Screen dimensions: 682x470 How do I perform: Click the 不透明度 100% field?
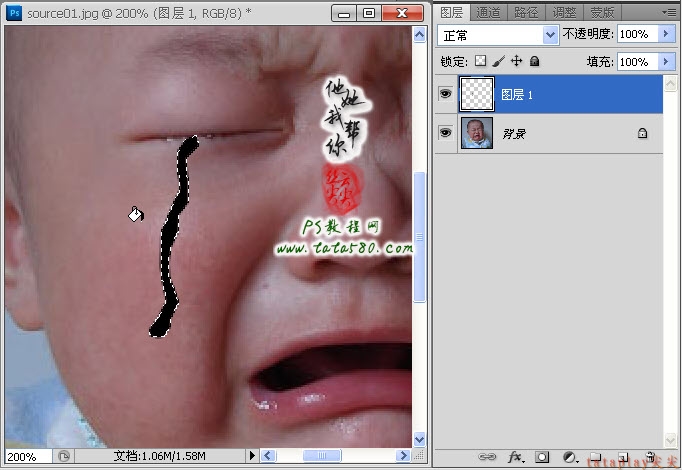click(638, 34)
